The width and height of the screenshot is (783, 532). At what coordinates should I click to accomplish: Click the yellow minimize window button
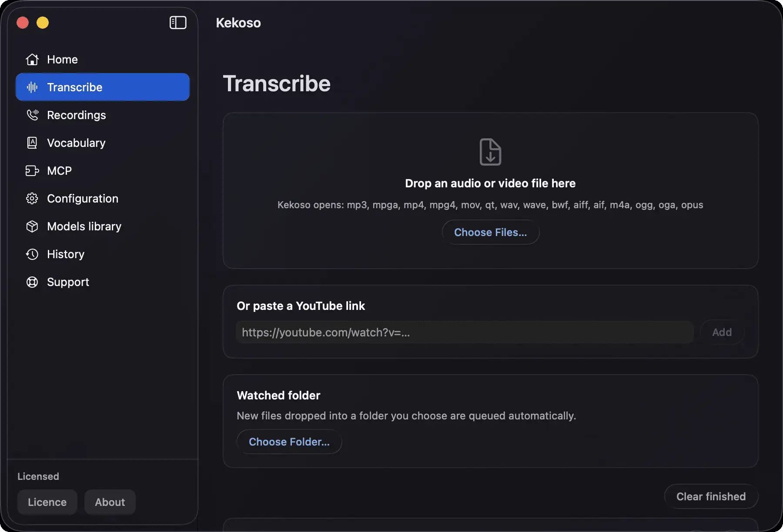pos(43,23)
